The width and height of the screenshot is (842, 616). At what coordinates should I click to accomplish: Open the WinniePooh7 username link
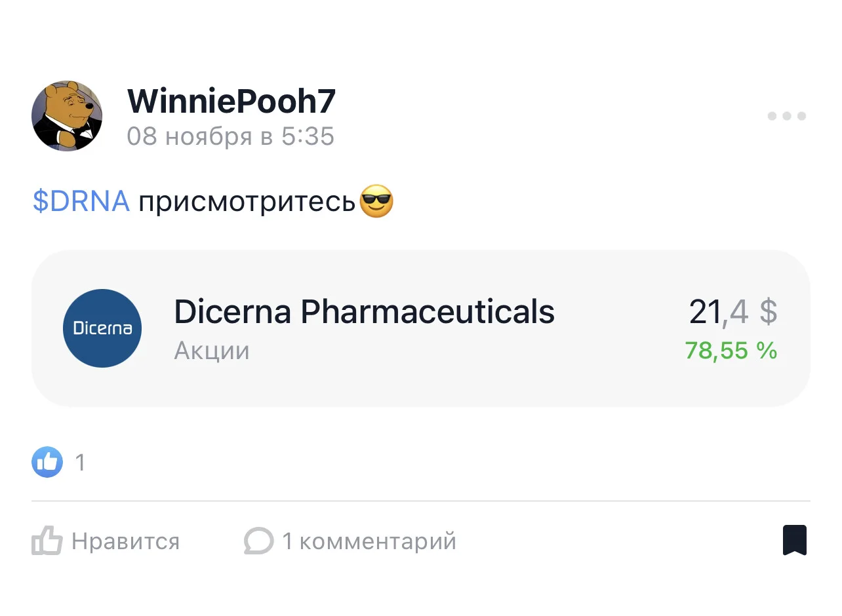coord(231,102)
